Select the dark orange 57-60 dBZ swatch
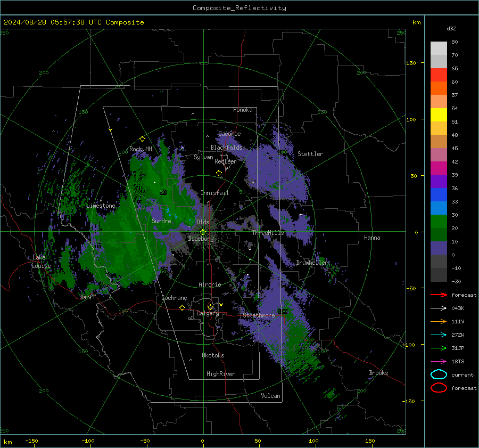Image resolution: width=479 pixels, height=448 pixels. (439, 88)
